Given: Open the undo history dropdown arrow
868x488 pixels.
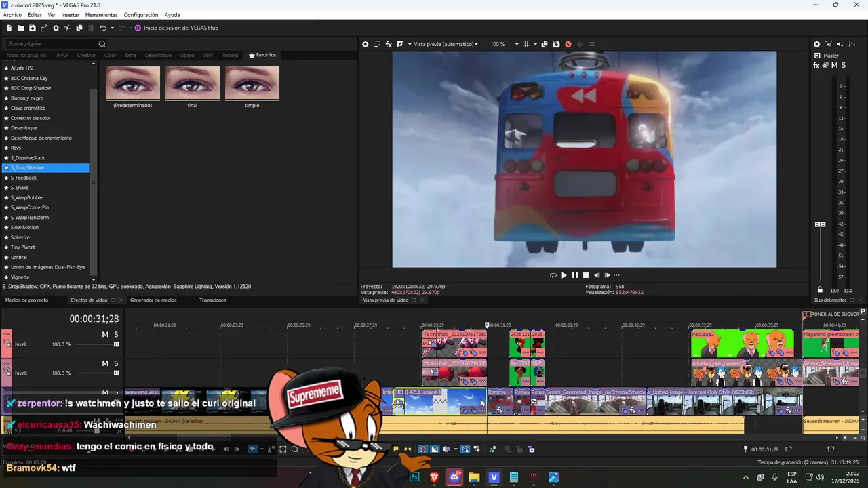Looking at the screenshot, I should click(112, 28).
